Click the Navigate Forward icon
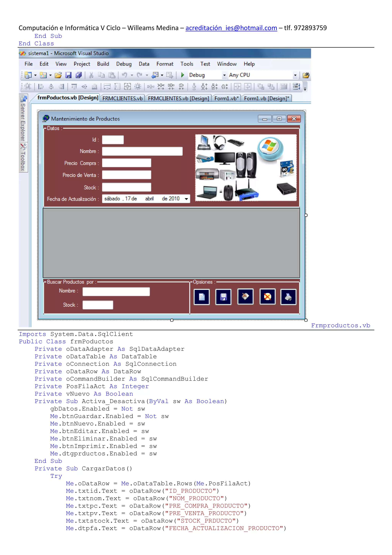 click(170, 75)
